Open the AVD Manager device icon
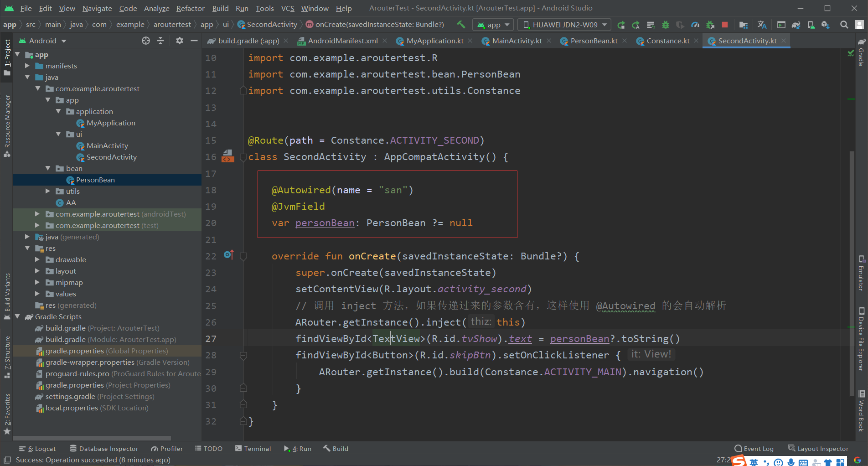This screenshot has height=466, width=868. [811, 25]
